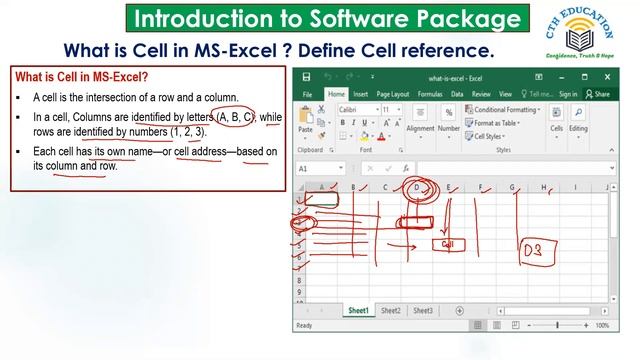Click the Name Box showing A1
The height and width of the screenshot is (360, 640).
click(320, 169)
